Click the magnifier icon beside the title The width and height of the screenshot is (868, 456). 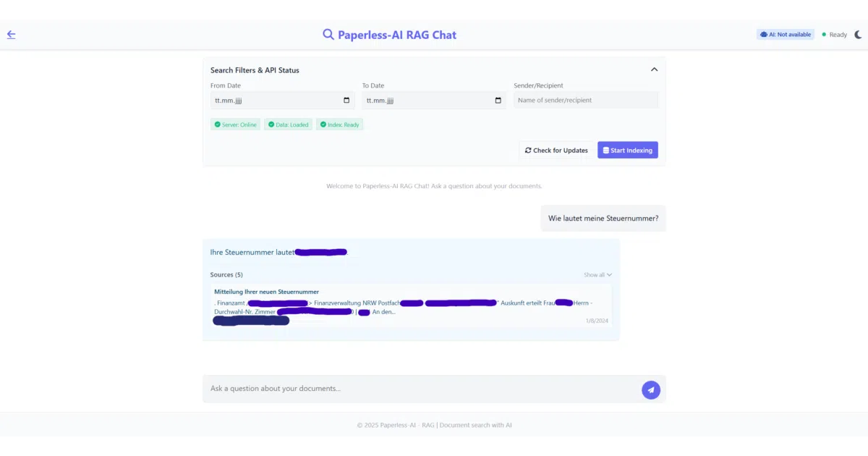(x=328, y=34)
